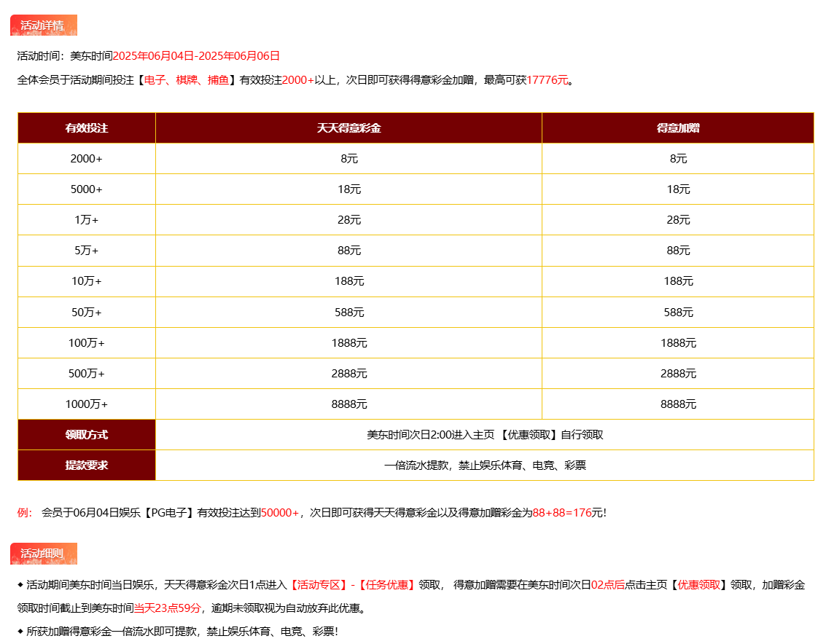826x644 pixels.
Task: Click the 一倍流水提款 withdrawal requirement cell
Action: (x=485, y=465)
